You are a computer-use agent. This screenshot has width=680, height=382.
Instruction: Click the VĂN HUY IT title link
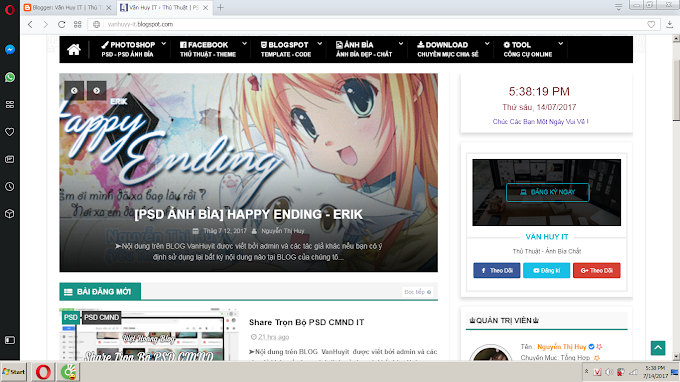coord(547,237)
